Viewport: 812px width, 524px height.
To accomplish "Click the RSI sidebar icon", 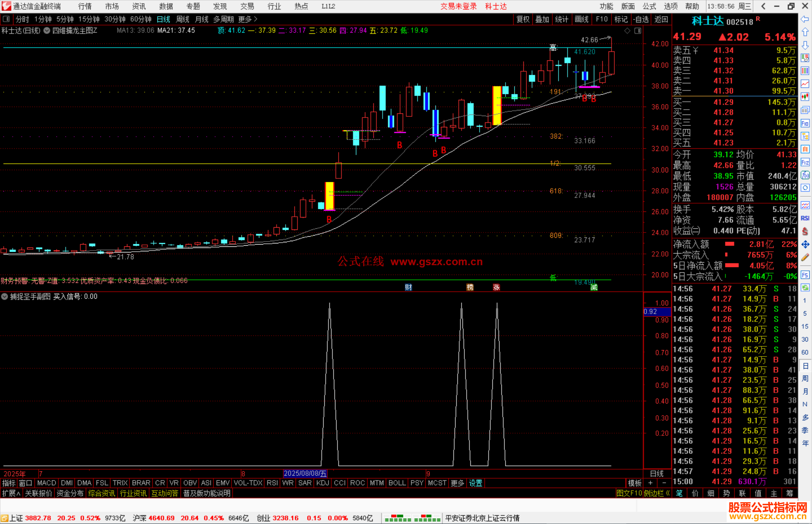I will (805, 218).
